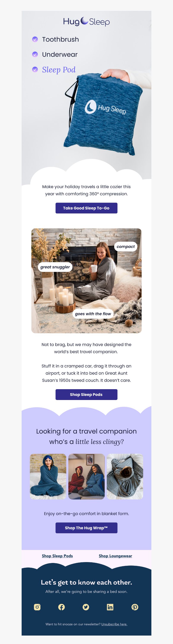Click the woman by fireplace photo
This screenshot has width=173, height=644.
click(x=86, y=281)
